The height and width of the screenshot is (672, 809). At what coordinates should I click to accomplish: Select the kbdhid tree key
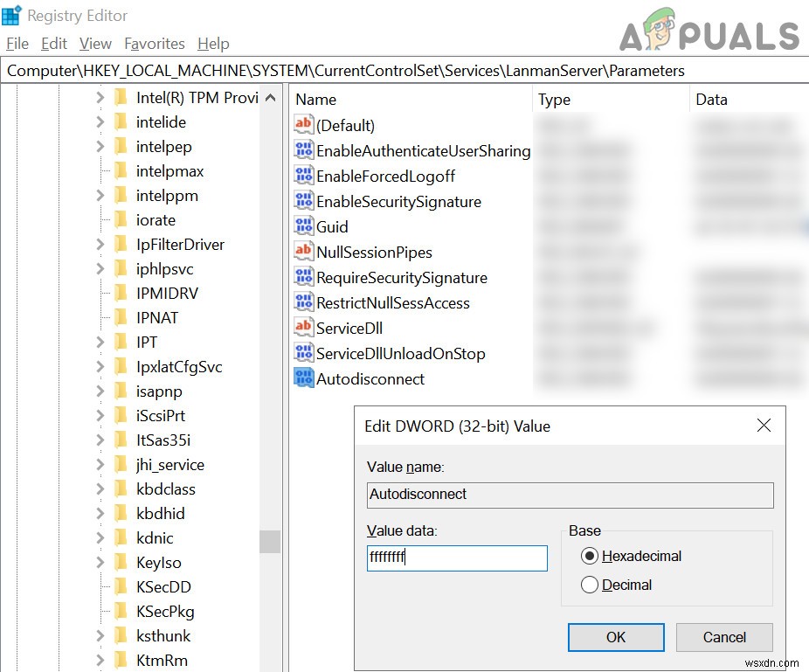coord(161,514)
